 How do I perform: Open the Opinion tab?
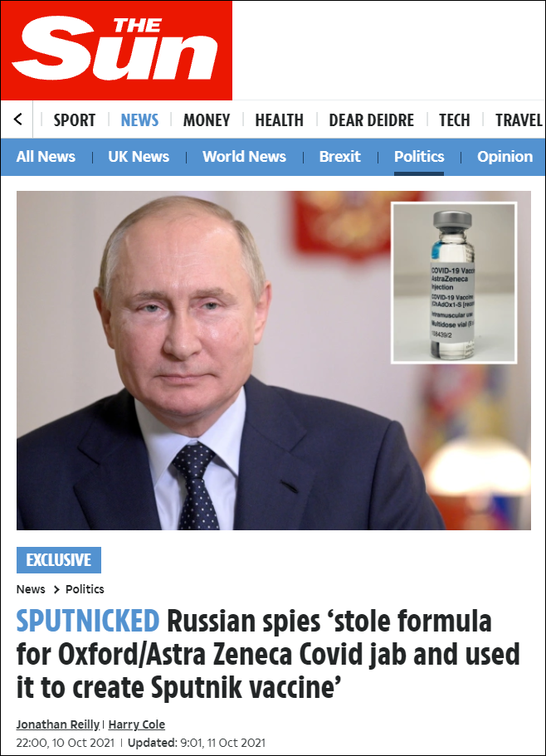point(505,157)
